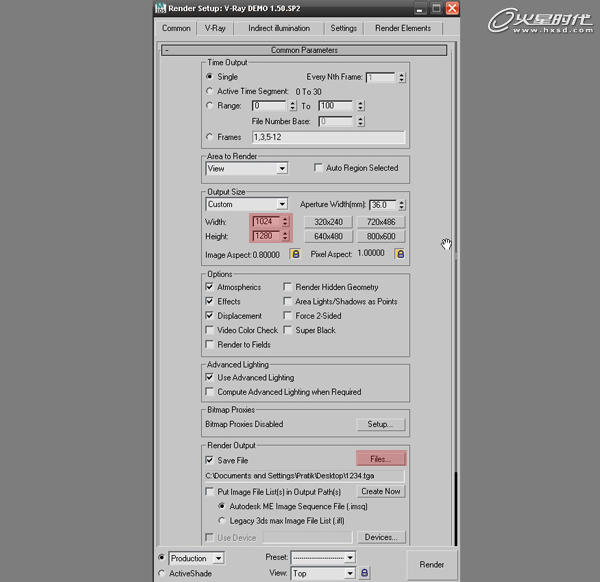Click the 720x486 preset button
The height and width of the screenshot is (582, 600).
click(381, 222)
